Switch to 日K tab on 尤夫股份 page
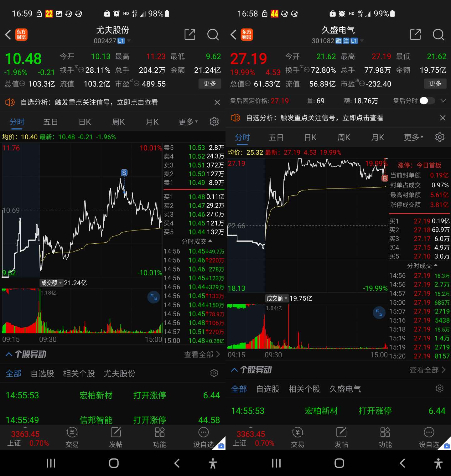Image resolution: width=451 pixels, height=476 pixels. click(x=85, y=122)
